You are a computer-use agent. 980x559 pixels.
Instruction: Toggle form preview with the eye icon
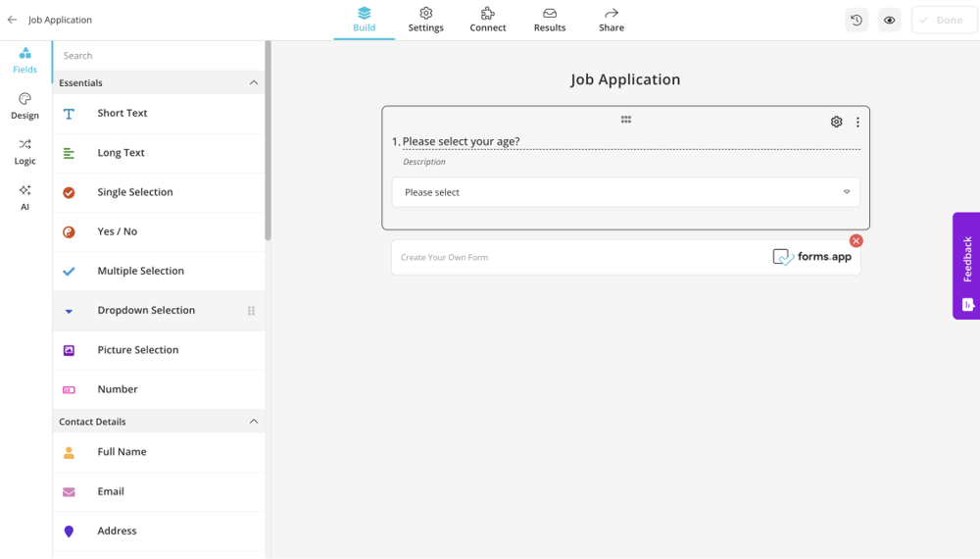pos(890,20)
